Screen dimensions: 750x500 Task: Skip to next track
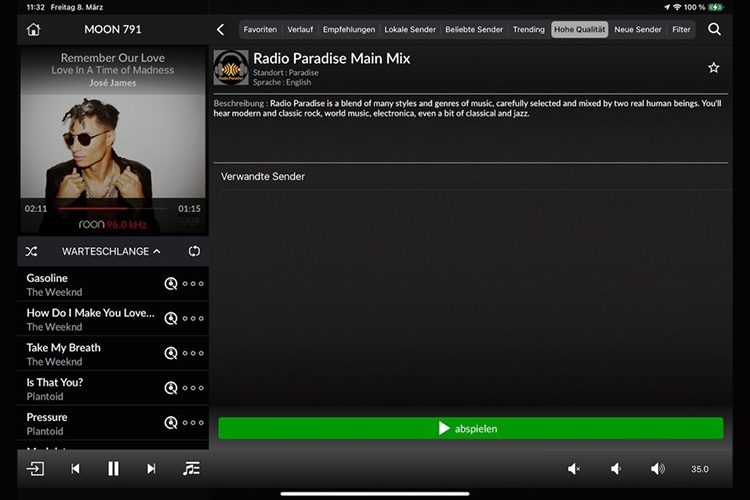pyautogui.click(x=151, y=469)
